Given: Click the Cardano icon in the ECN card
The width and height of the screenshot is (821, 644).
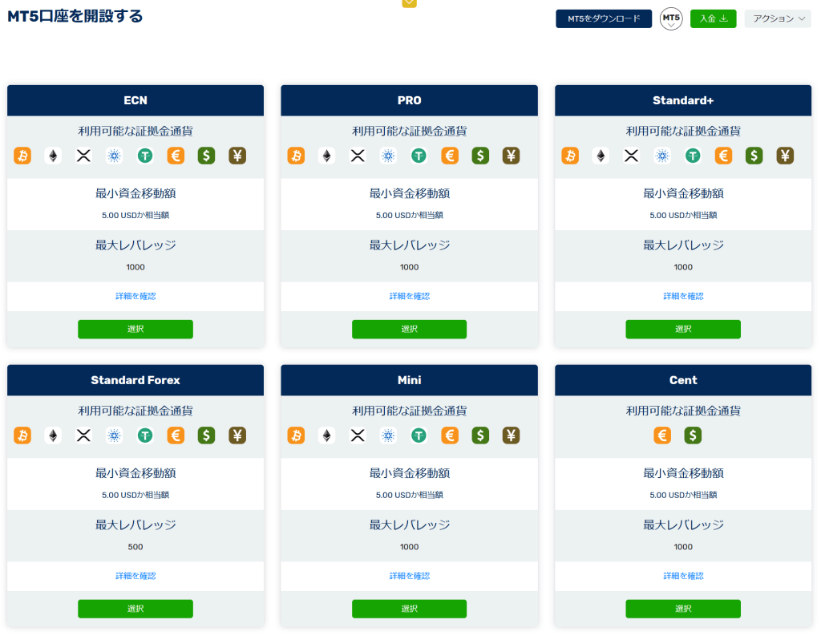Looking at the screenshot, I should coord(114,156).
